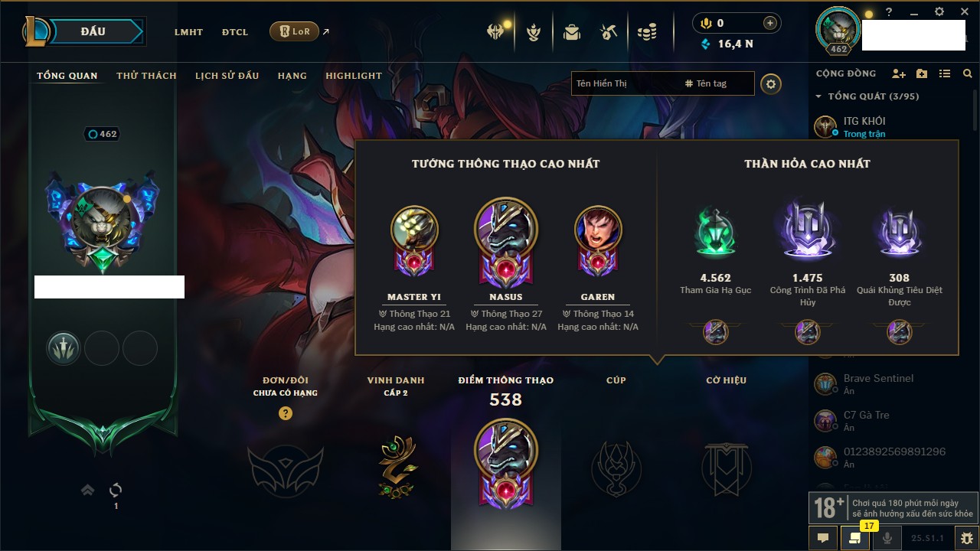Open the friends list search magnifier
Screen dimensions: 980x551
coord(968,73)
